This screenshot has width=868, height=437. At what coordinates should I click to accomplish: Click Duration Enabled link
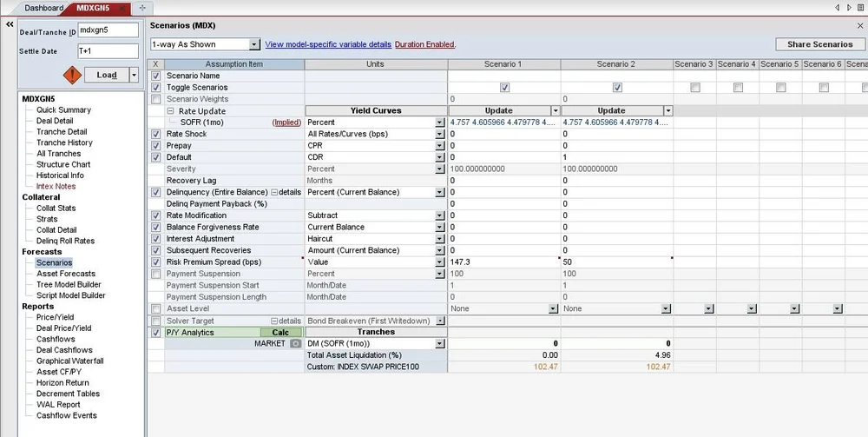(425, 44)
